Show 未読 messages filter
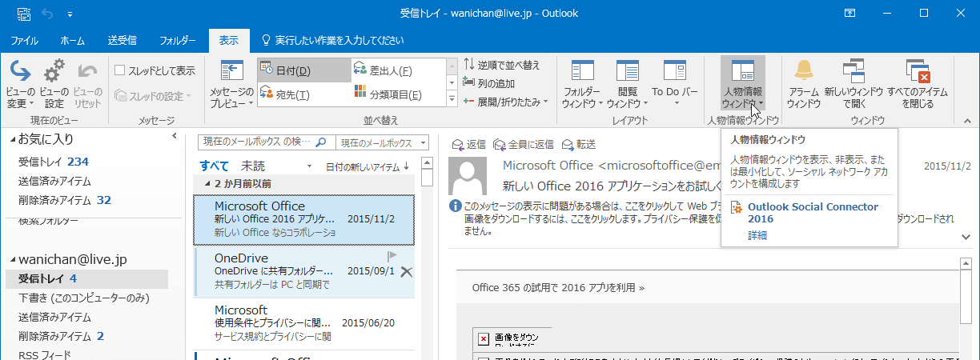Image resolution: width=980 pixels, height=360 pixels. 253,166
